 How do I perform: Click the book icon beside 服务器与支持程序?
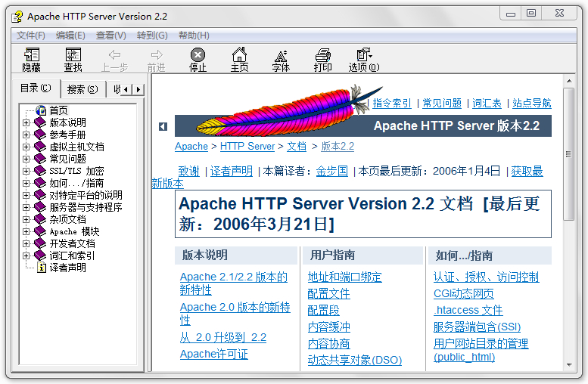click(x=40, y=207)
